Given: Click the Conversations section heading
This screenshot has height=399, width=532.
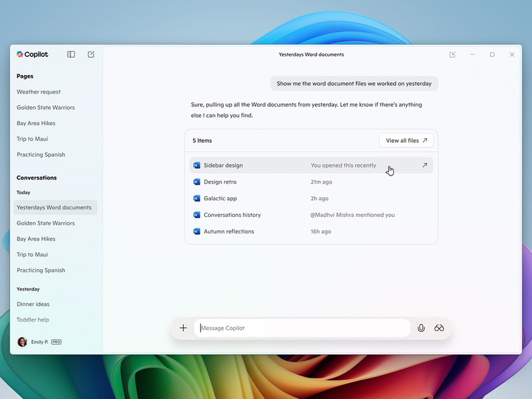Looking at the screenshot, I should [x=37, y=178].
